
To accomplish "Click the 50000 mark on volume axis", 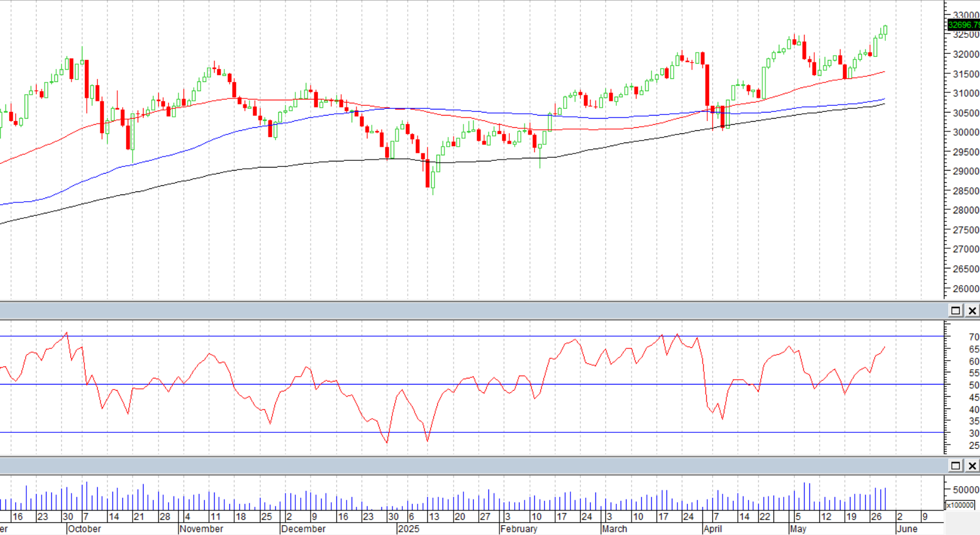I will [x=966, y=490].
